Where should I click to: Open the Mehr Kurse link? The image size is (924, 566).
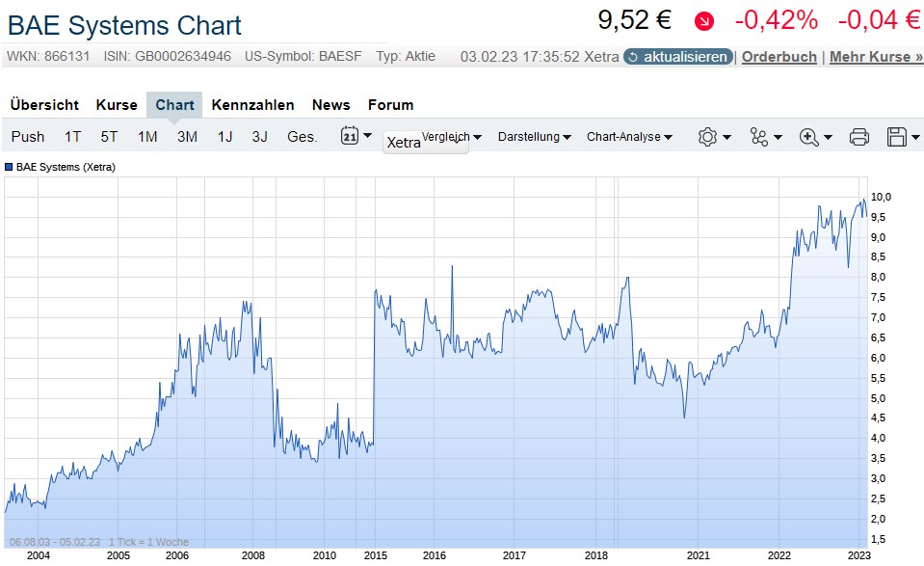coord(876,57)
